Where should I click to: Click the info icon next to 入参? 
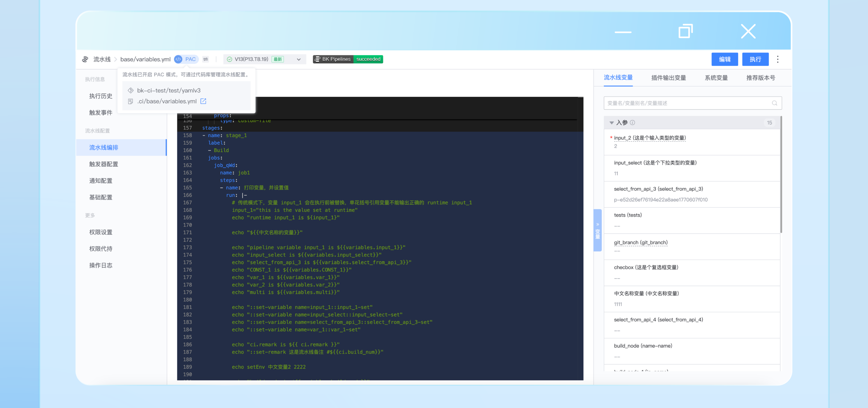[x=632, y=123]
